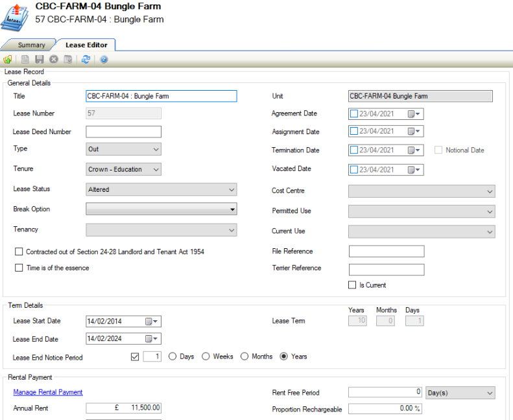
Task: Click the New document toolbar icon
Action: pyautogui.click(x=25, y=60)
